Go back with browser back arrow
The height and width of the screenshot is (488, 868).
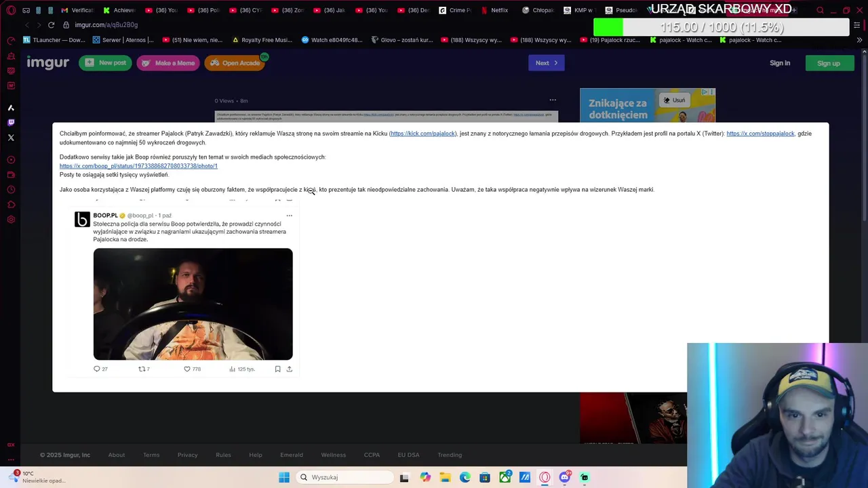[x=26, y=25]
